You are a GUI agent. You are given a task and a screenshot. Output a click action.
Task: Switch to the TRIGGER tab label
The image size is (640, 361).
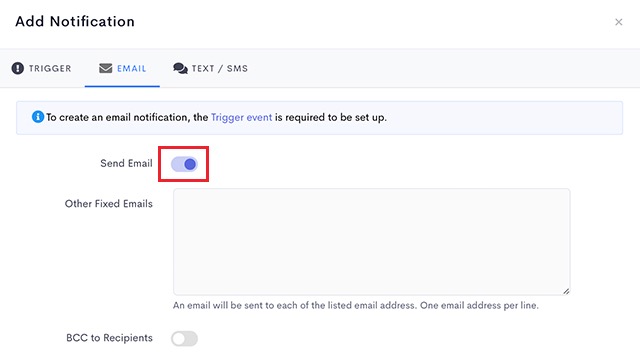(50, 68)
